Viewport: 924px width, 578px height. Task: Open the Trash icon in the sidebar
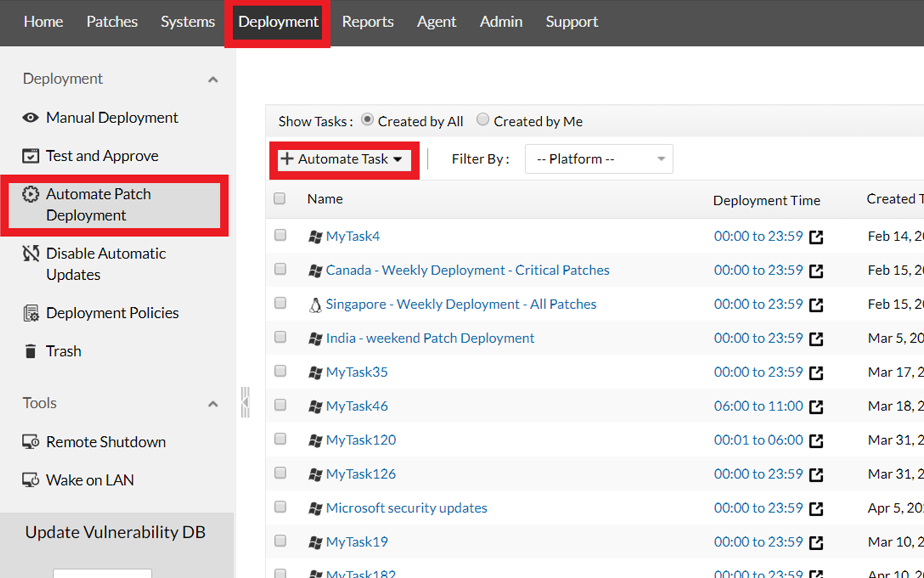pyautogui.click(x=30, y=351)
